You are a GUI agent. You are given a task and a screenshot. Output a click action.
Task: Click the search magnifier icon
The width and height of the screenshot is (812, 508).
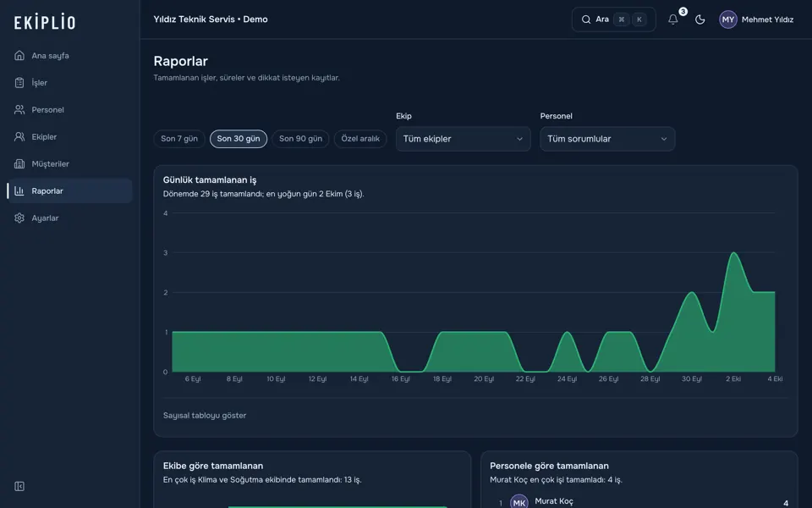585,19
